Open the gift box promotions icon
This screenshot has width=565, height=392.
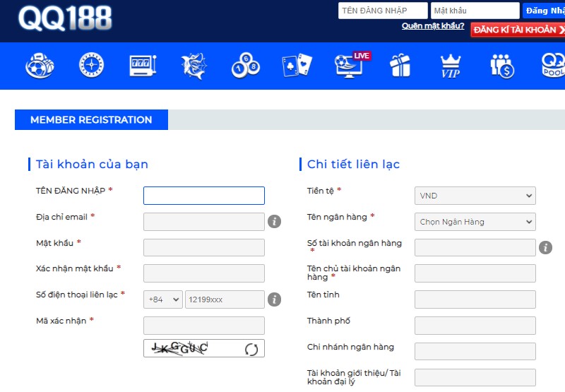click(x=400, y=65)
